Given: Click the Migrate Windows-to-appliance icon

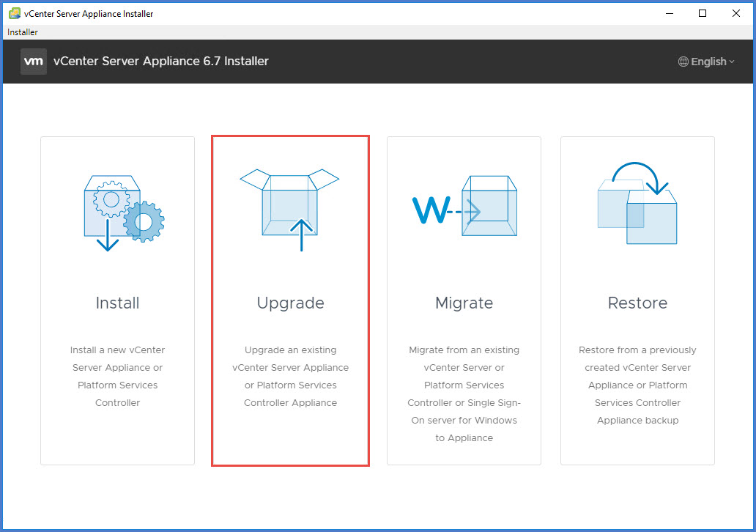Looking at the screenshot, I should pyautogui.click(x=464, y=208).
